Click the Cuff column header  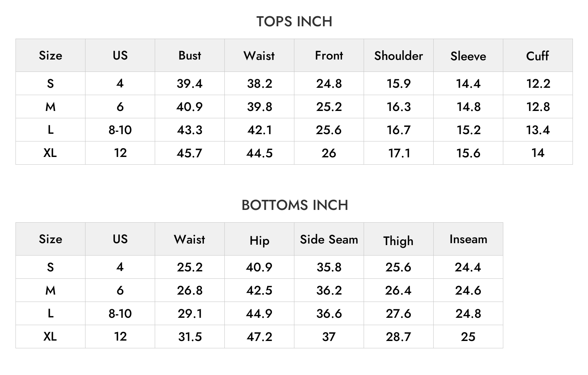(x=537, y=56)
